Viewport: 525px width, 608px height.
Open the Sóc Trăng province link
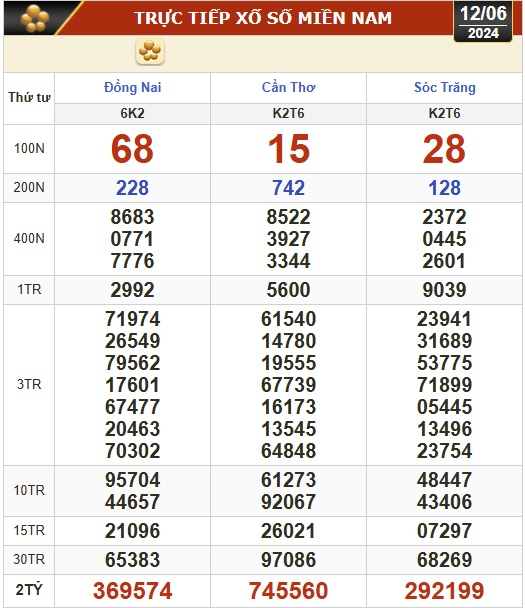[x=444, y=88]
